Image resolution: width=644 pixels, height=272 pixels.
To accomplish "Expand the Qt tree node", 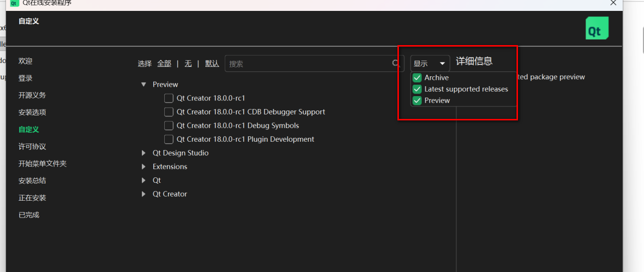I will pos(144,180).
